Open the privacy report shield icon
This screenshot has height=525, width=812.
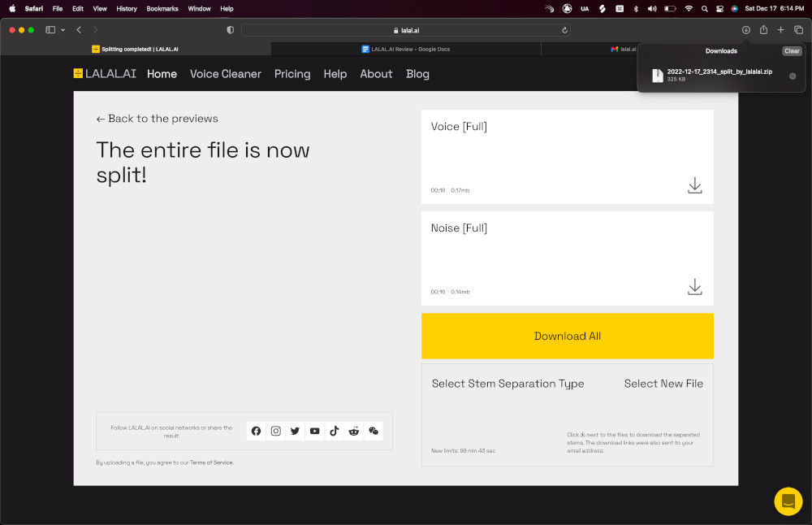point(231,30)
